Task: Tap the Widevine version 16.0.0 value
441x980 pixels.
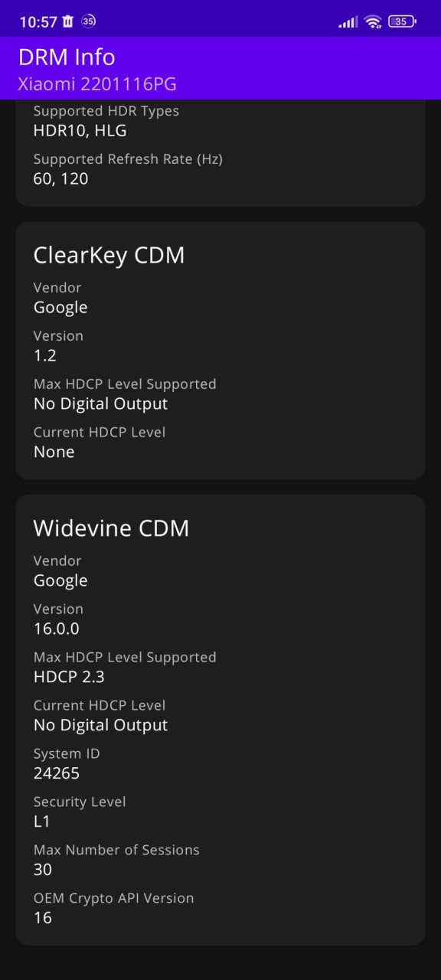Action: pos(57,629)
